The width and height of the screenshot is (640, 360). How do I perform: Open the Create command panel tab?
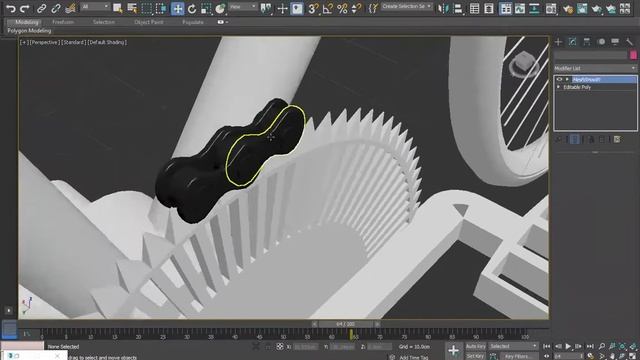click(558, 42)
